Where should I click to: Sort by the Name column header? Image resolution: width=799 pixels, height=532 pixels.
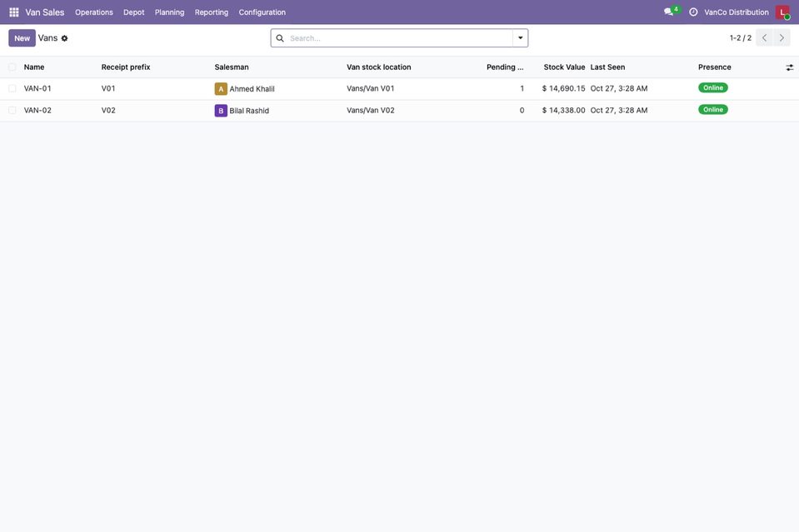click(34, 67)
